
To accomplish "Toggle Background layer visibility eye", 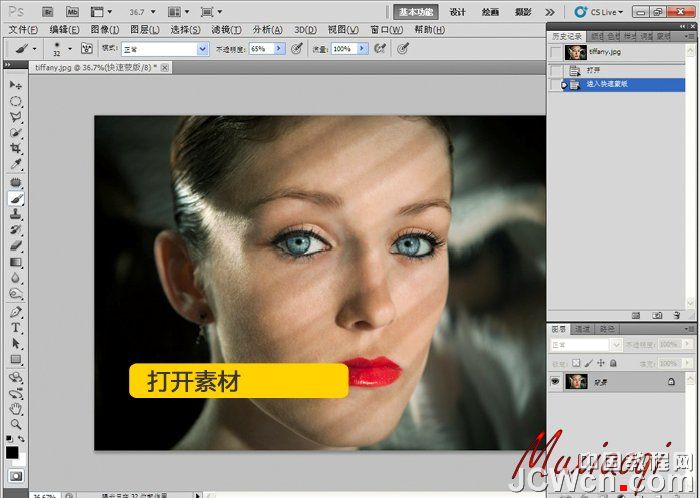I will (x=555, y=382).
